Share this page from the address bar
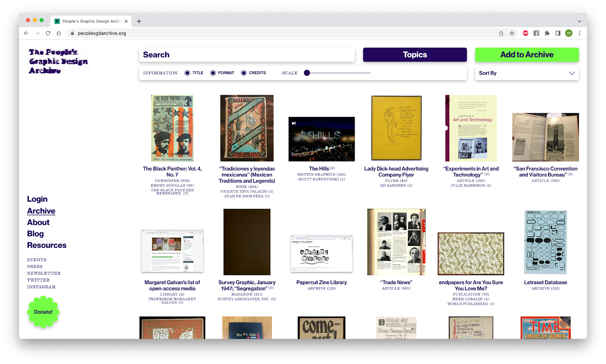Screen dimensions: 606x364 (x=501, y=33)
